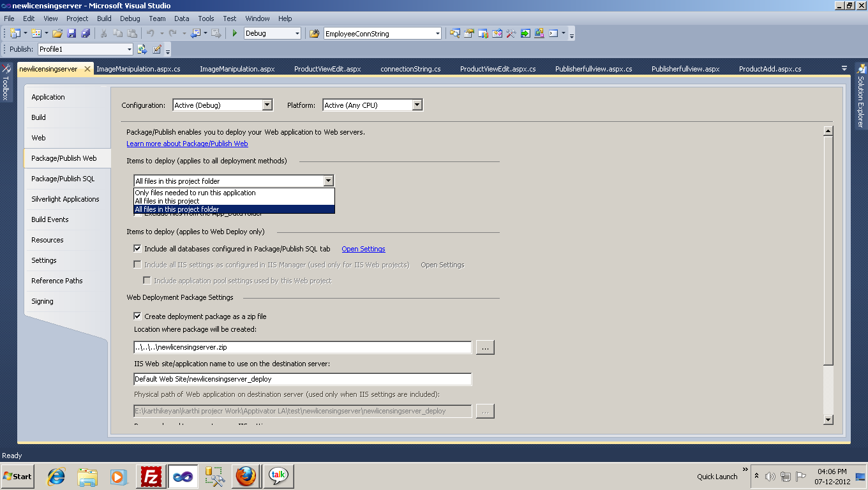
Task: Click the scroll up arrow of settings page
Action: click(x=828, y=131)
